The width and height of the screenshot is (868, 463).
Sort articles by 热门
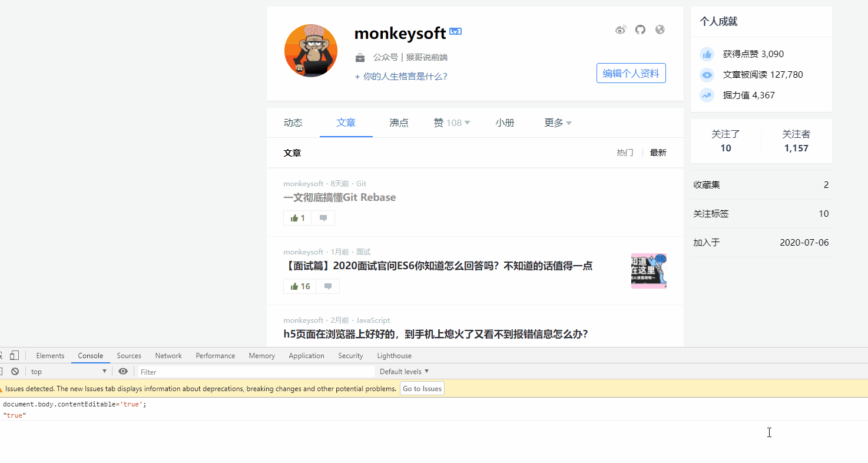pyautogui.click(x=625, y=153)
